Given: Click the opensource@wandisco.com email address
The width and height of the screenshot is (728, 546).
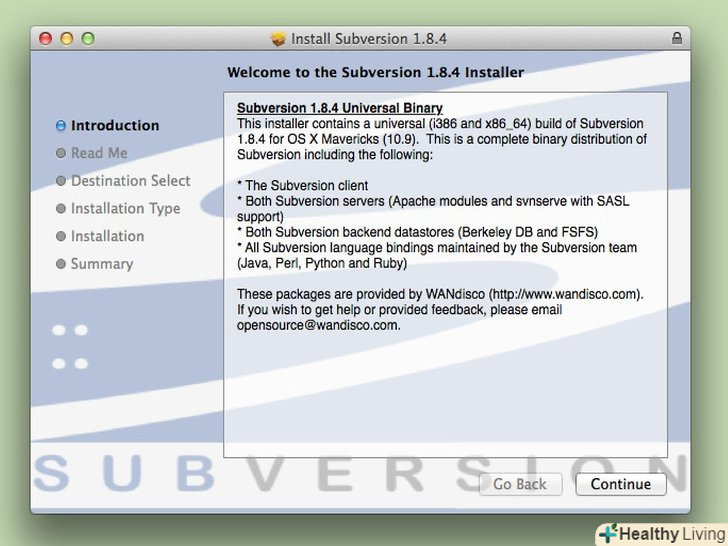Looking at the screenshot, I should [x=317, y=325].
